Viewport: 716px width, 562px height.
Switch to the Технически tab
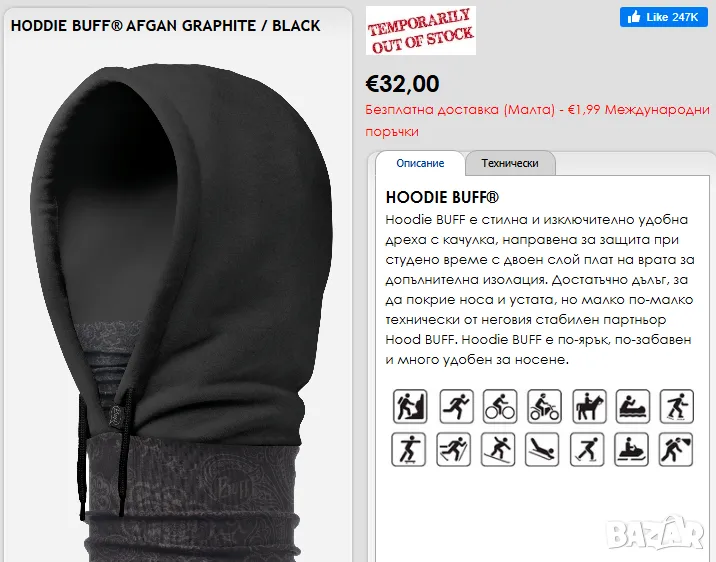(x=510, y=163)
